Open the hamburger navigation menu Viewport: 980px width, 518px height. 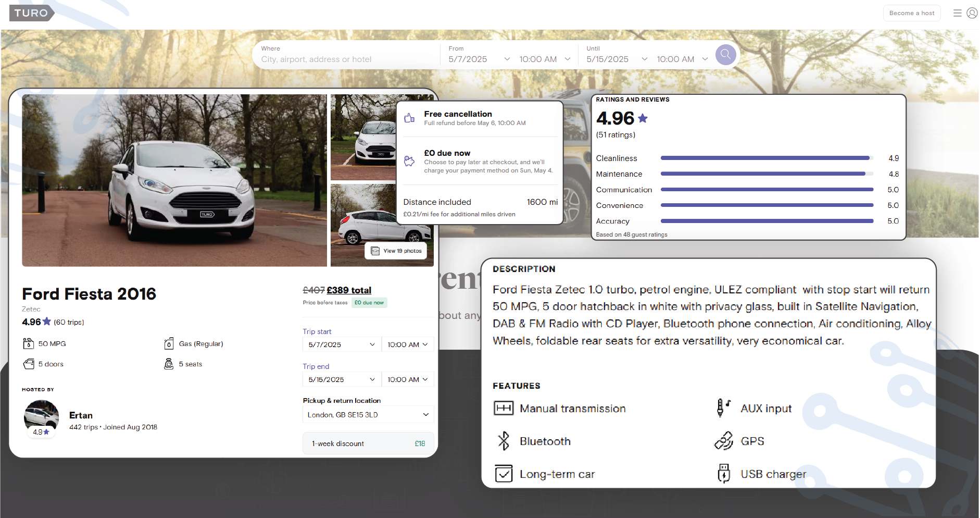pos(958,13)
